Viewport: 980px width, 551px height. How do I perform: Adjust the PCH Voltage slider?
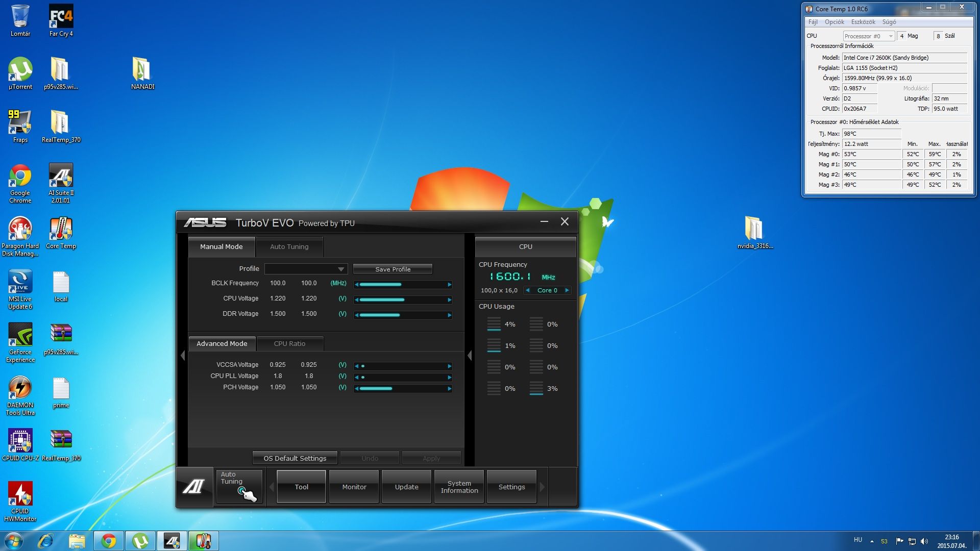pos(403,389)
